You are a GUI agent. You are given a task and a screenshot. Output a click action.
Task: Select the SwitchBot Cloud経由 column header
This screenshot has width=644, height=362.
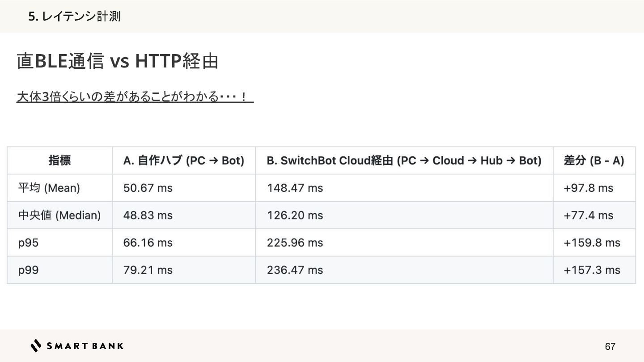[x=404, y=160]
